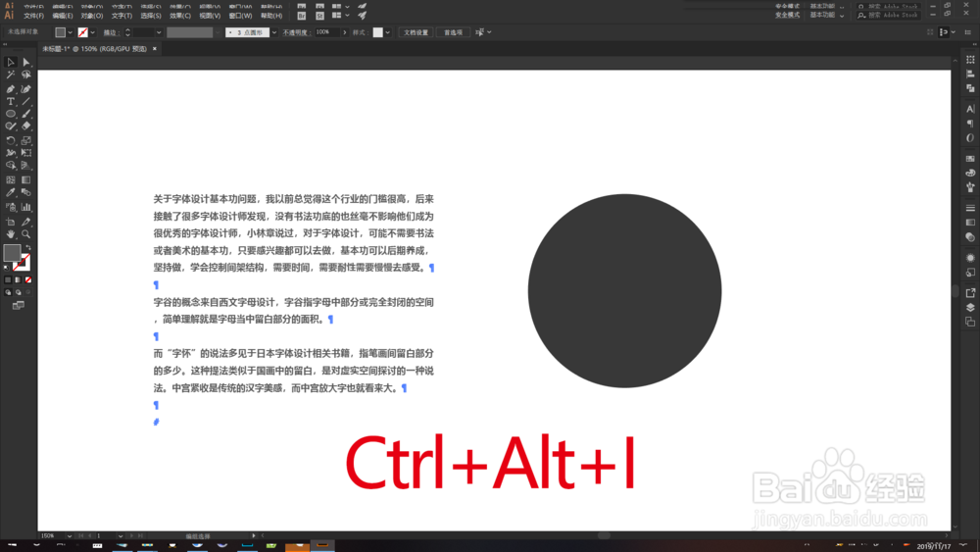Choose the Mesh tool
Screen dimensions: 980x552
11,180
